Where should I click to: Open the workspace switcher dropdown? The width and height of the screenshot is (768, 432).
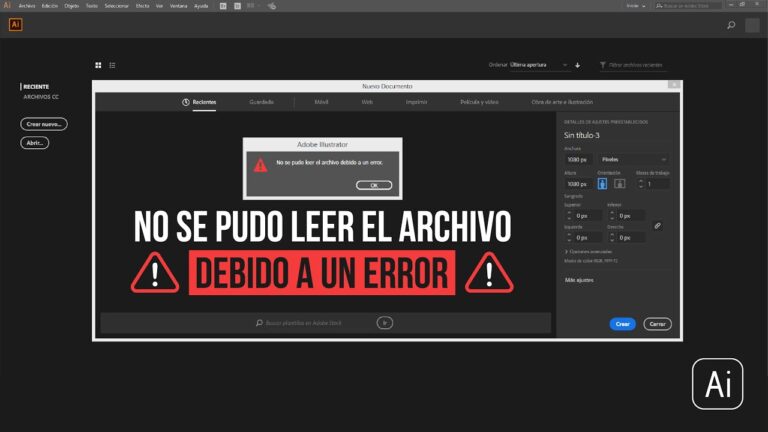tap(636, 6)
